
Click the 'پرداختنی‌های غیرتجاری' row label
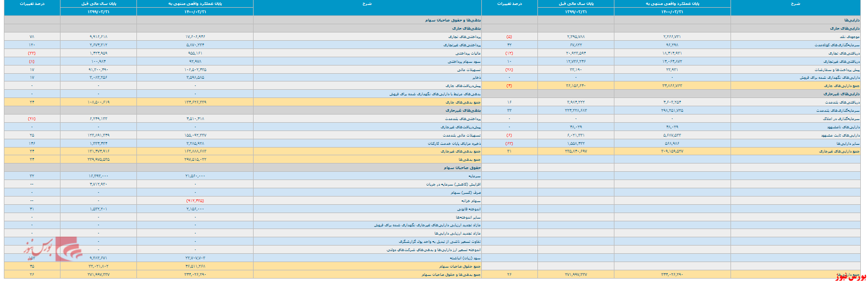pyautogui.click(x=462, y=45)
